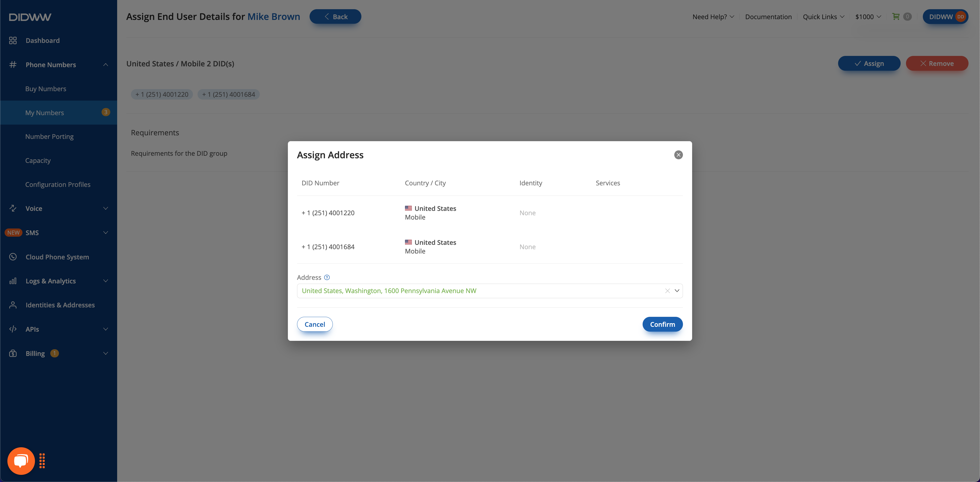
Task: Open the Need Help? dropdown
Action: (713, 17)
